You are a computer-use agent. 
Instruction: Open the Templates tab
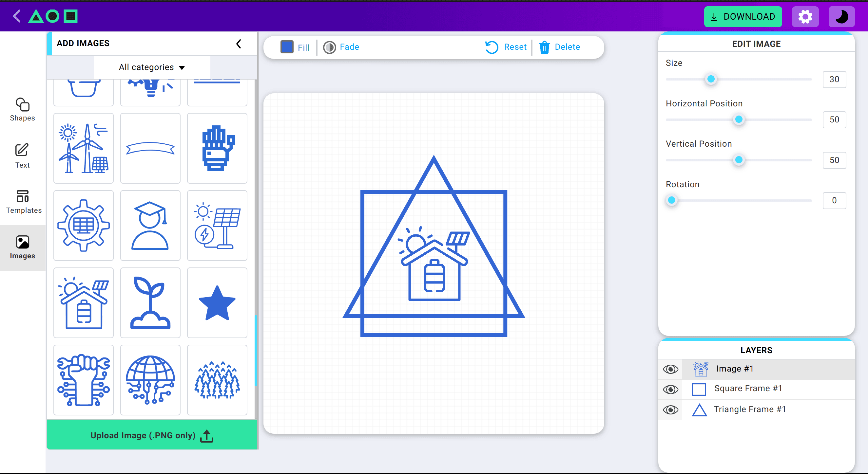pos(23,202)
